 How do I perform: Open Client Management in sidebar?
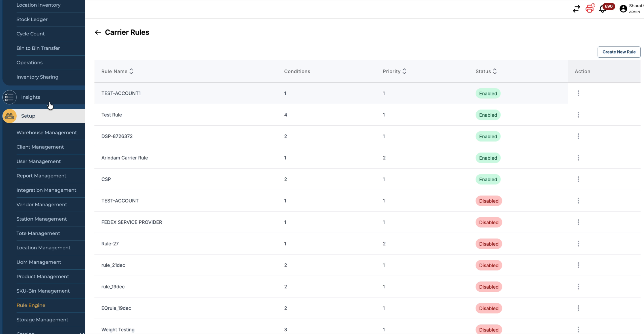40,147
